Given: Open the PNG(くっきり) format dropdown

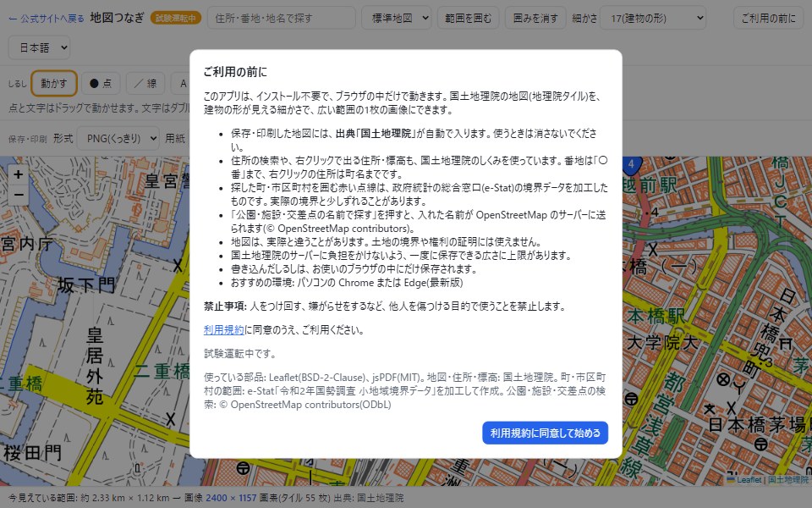Looking at the screenshot, I should point(118,138).
